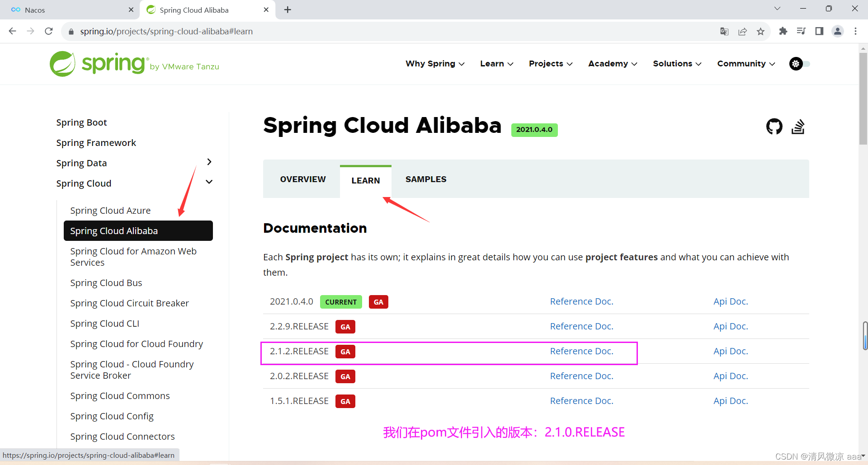The image size is (868, 465).
Task: Click the green CURRENT badge
Action: point(341,302)
